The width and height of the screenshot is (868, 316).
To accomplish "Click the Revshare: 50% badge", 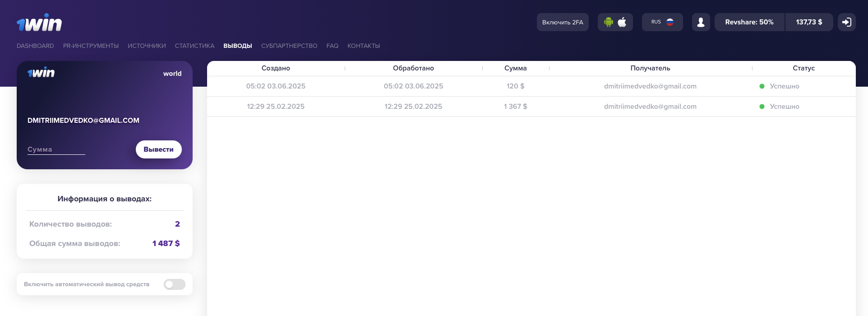I will click(749, 22).
